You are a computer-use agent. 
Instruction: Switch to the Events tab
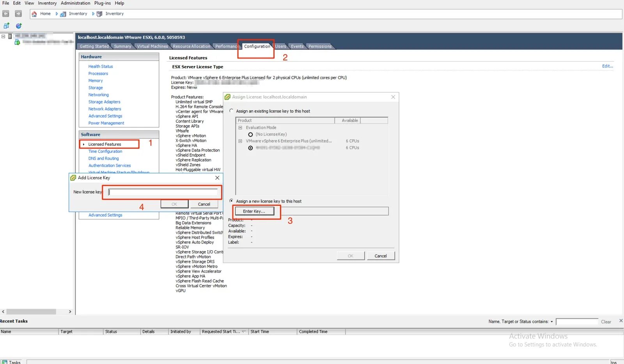tap(297, 46)
